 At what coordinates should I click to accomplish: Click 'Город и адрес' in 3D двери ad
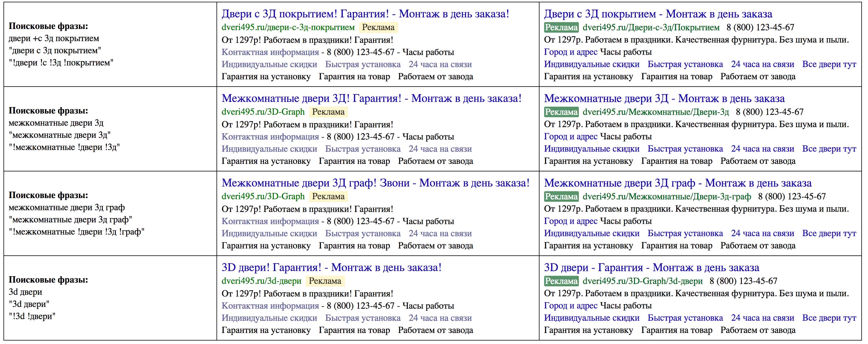(570, 305)
